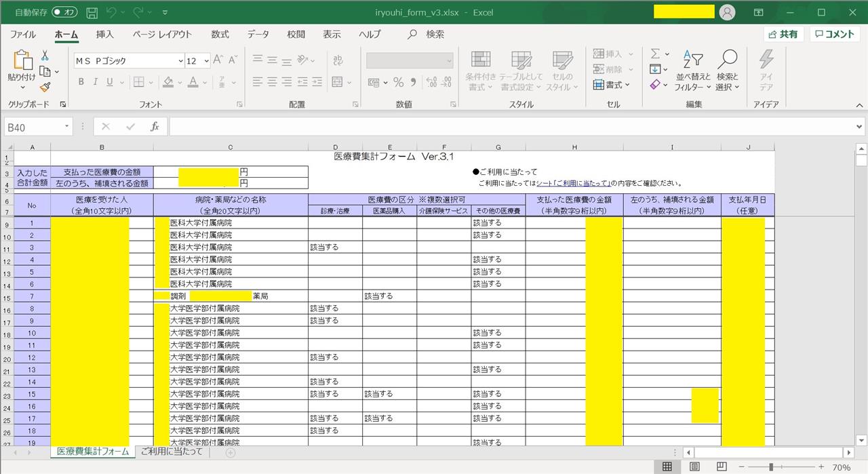
Task: Toggle Bold formatting
Action: pos(81,82)
